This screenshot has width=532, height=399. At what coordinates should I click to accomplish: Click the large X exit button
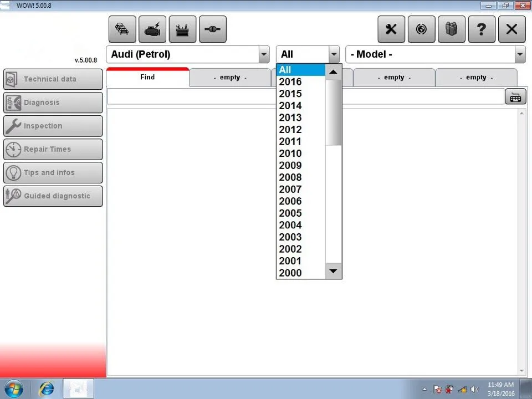click(511, 29)
